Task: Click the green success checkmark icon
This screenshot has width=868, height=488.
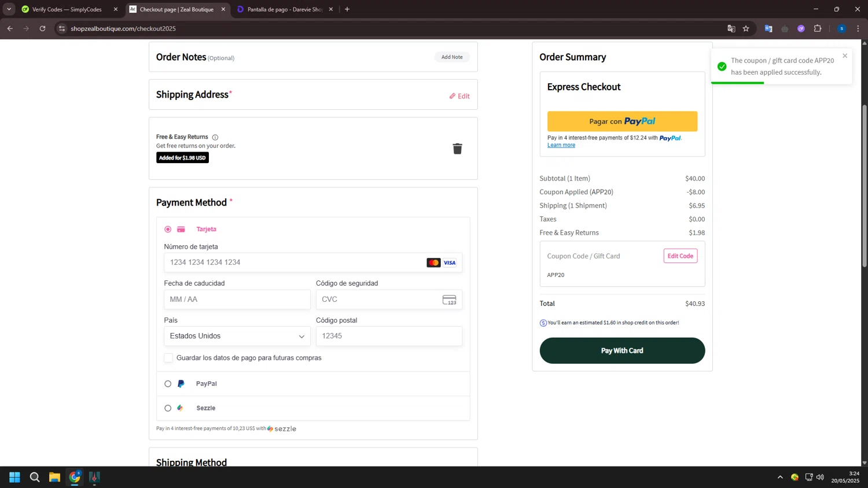Action: [722, 66]
